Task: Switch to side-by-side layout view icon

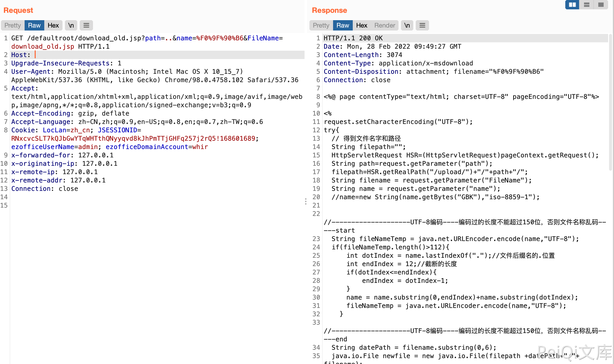Action: [x=572, y=5]
